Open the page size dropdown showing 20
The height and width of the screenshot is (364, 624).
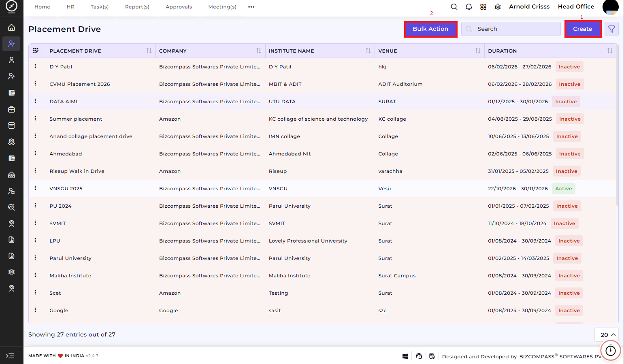[607, 335]
